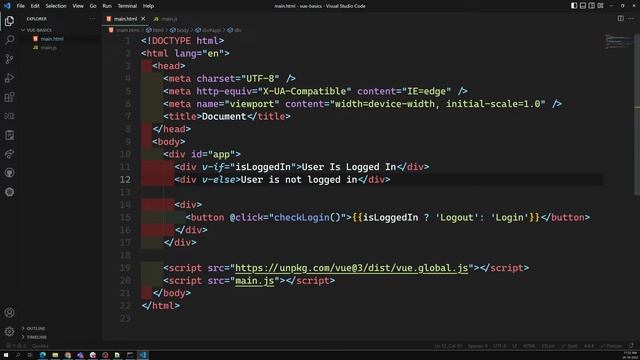The height and width of the screenshot is (360, 640).
Task: Follow the unpkg.com vue.global.js link
Action: [x=351, y=268]
